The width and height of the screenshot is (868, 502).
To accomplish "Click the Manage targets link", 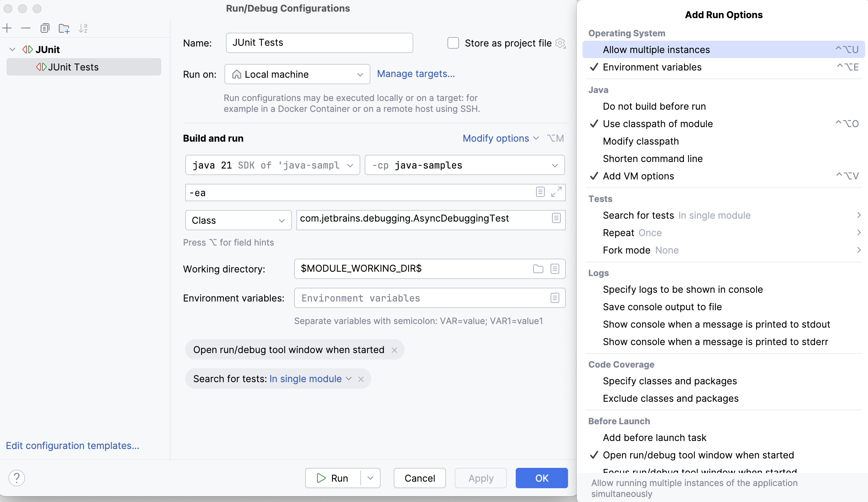I will pyautogui.click(x=416, y=73).
